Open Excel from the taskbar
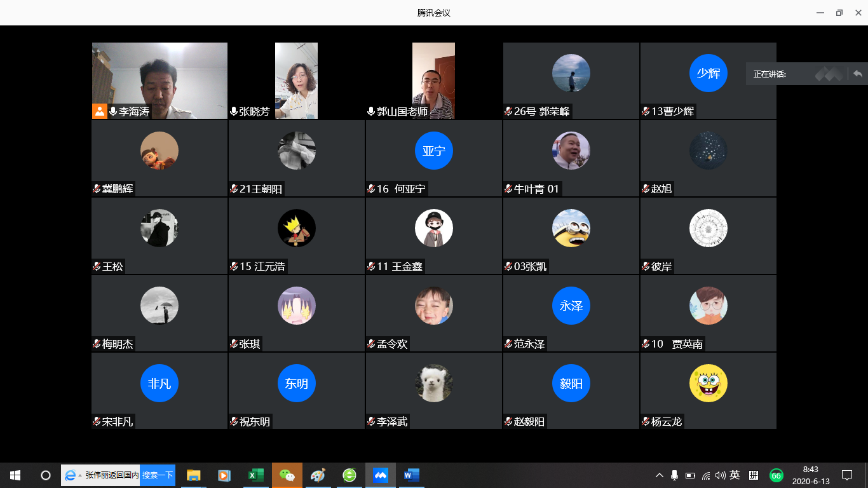This screenshot has width=868, height=488. click(255, 475)
